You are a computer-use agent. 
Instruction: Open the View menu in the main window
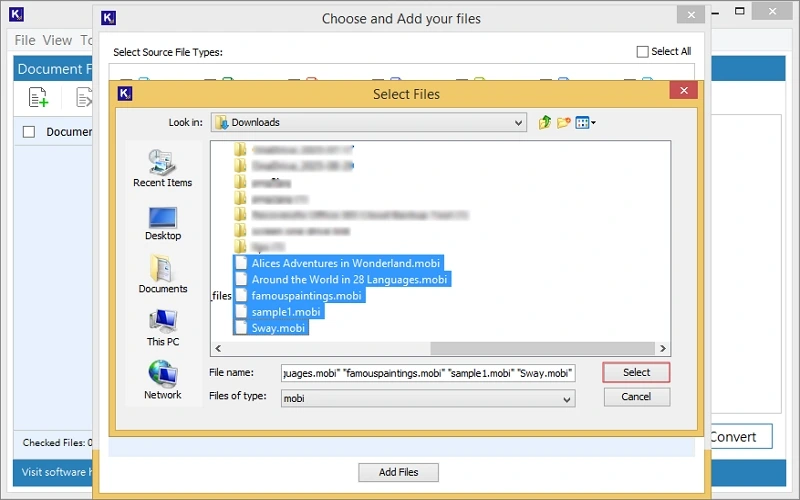(57, 40)
